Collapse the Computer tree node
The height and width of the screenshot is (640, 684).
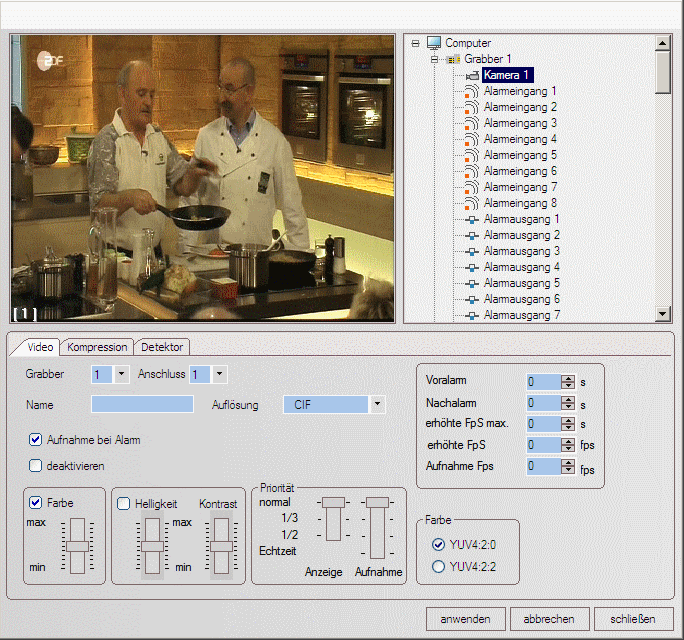(x=415, y=43)
